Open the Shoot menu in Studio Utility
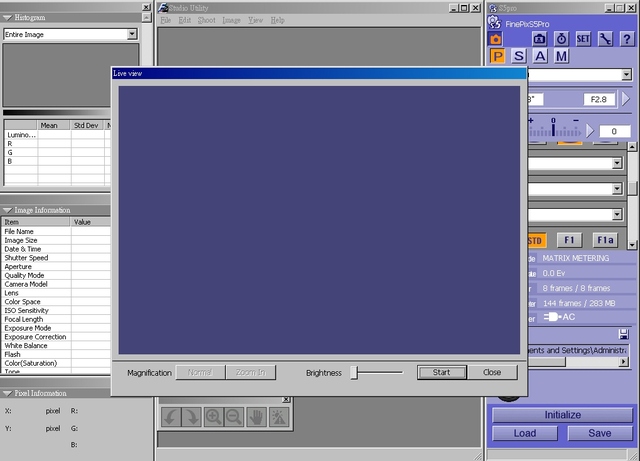 207,20
